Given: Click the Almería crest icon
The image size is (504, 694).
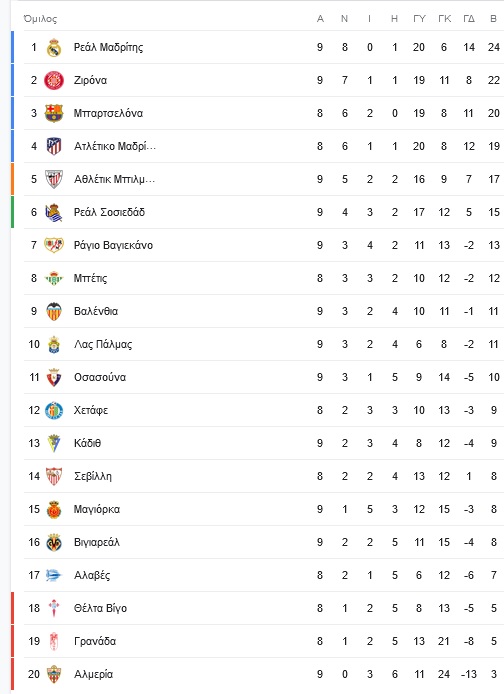Looking at the screenshot, I should (x=54, y=674).
